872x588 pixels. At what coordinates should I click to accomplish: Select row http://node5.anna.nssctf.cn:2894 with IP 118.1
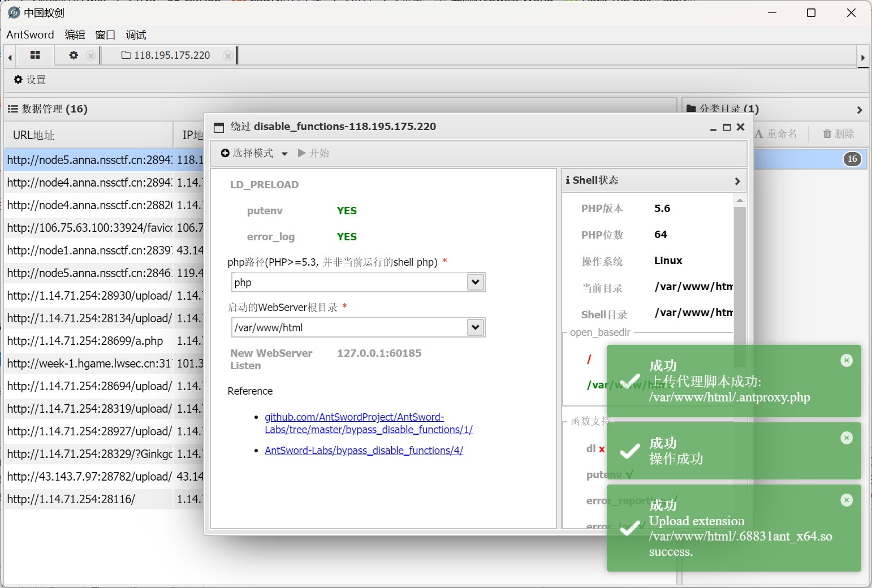104,160
